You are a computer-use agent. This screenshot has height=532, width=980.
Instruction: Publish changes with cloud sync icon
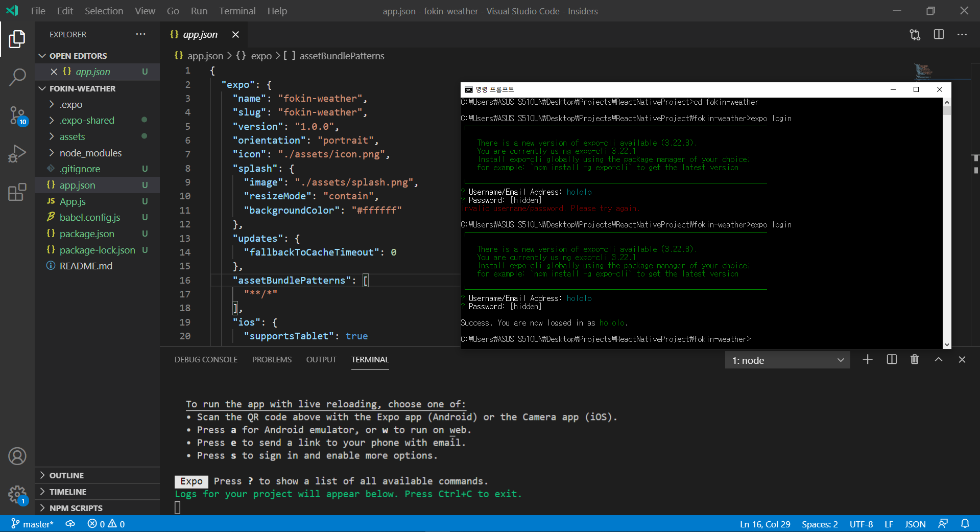pos(70,524)
